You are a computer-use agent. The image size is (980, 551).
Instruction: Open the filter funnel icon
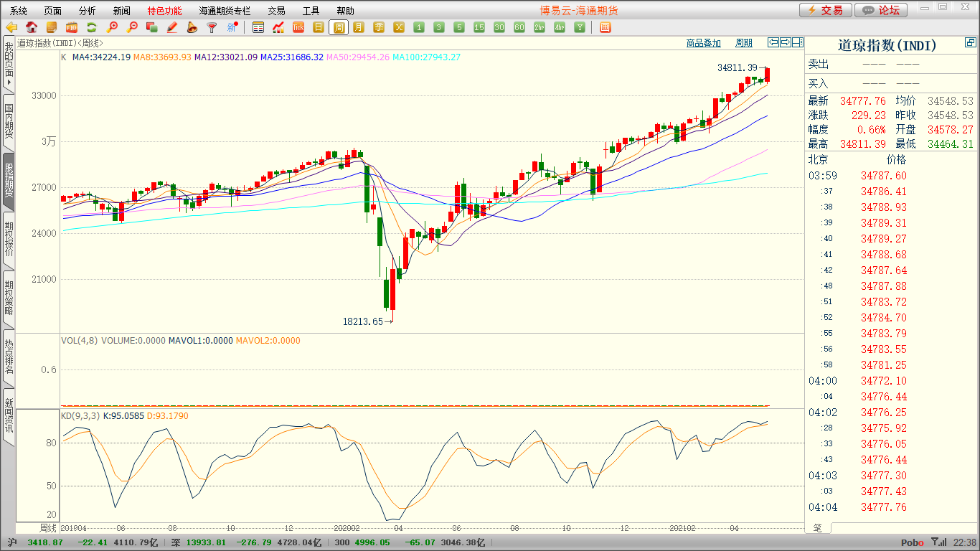pyautogui.click(x=212, y=27)
